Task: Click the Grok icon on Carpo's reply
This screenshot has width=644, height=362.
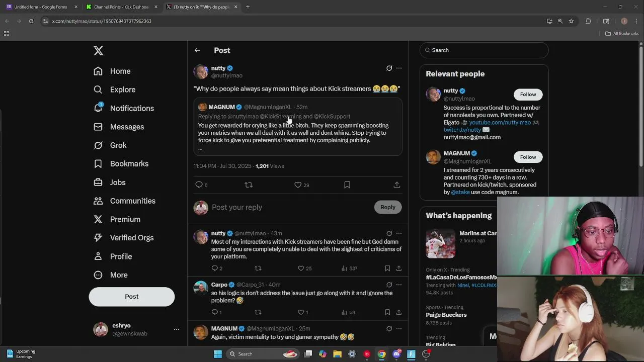Action: (x=389, y=285)
